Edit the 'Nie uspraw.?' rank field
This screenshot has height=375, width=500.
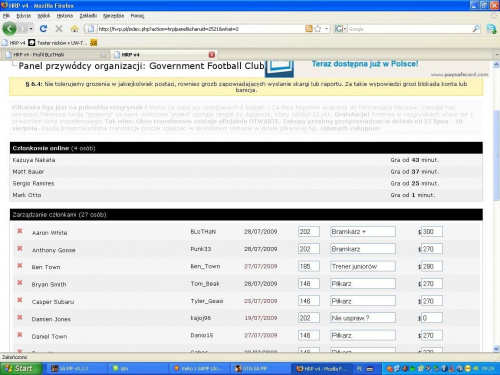(363, 318)
